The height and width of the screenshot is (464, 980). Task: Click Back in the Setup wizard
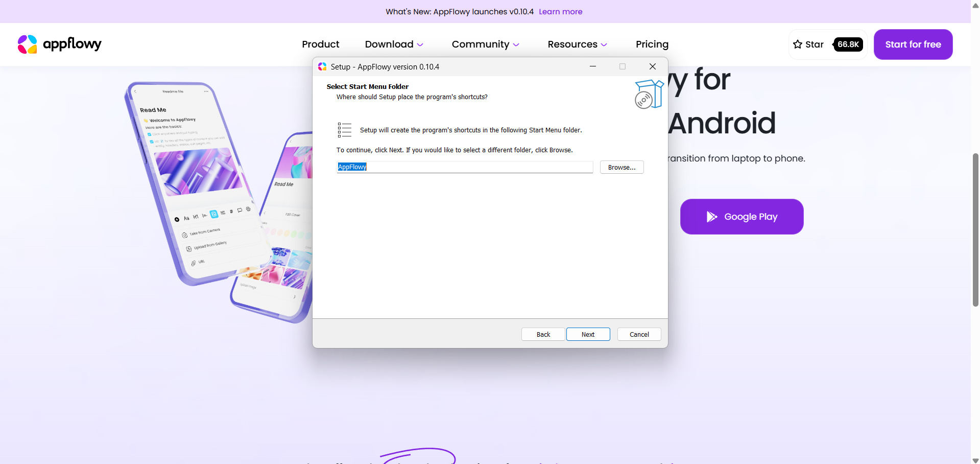pos(543,334)
